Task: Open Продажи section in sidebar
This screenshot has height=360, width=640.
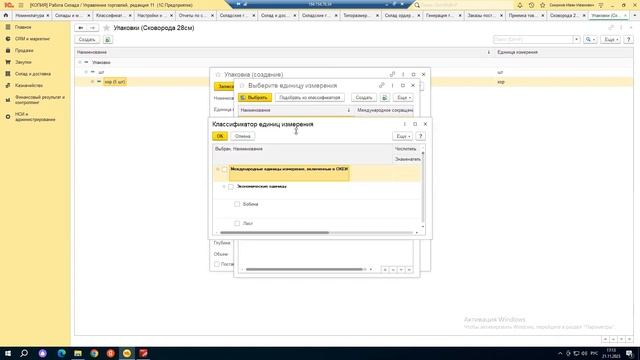Action: tap(24, 50)
